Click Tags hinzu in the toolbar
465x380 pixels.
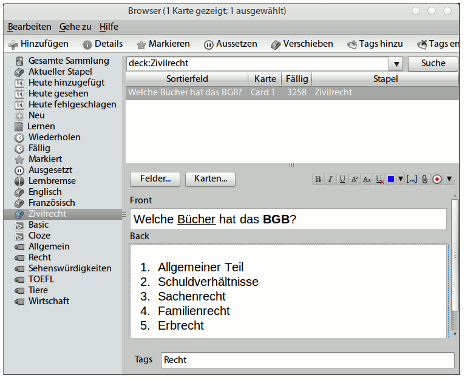(375, 44)
